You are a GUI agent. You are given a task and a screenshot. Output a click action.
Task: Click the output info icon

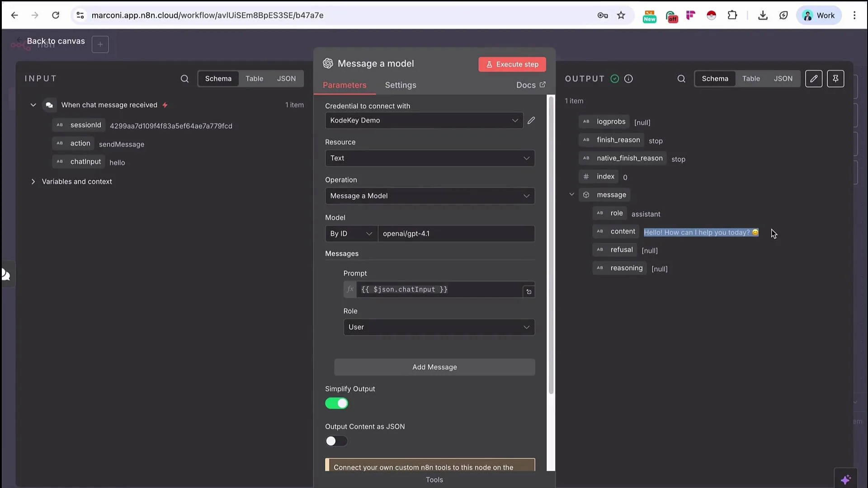click(x=628, y=79)
